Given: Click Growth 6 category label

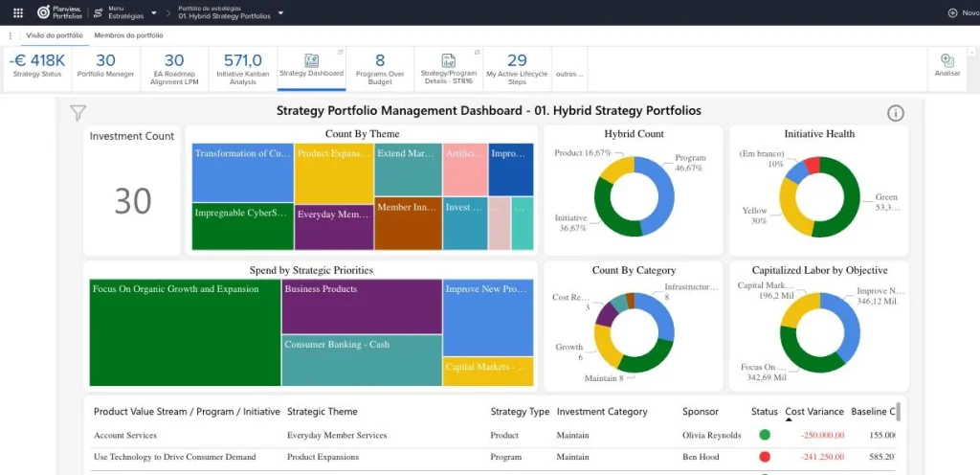Looking at the screenshot, I should coord(568,351).
